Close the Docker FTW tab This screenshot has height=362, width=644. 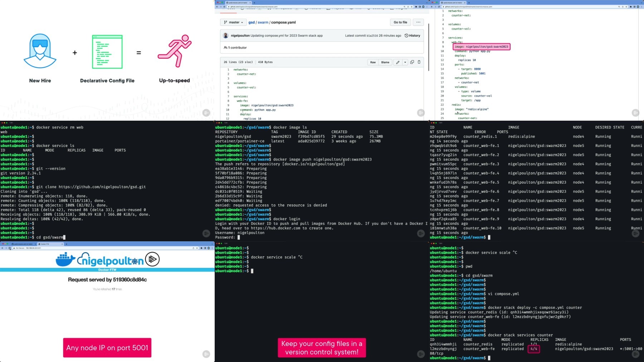point(62,244)
